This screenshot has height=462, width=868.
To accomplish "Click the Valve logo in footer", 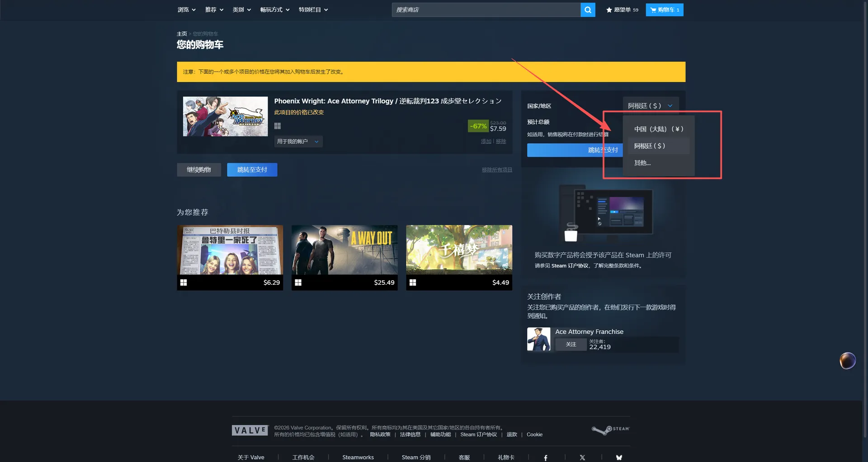I will pyautogui.click(x=250, y=430).
